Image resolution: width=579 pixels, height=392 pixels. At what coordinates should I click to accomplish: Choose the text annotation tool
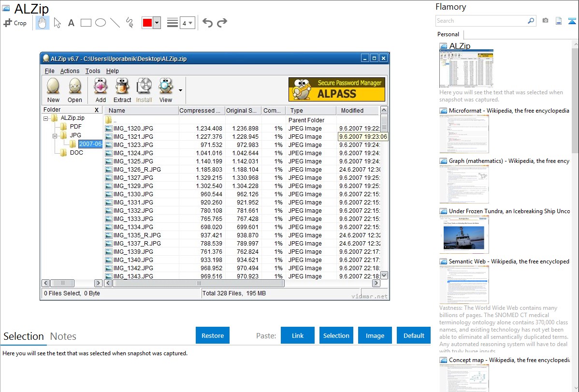coord(71,23)
